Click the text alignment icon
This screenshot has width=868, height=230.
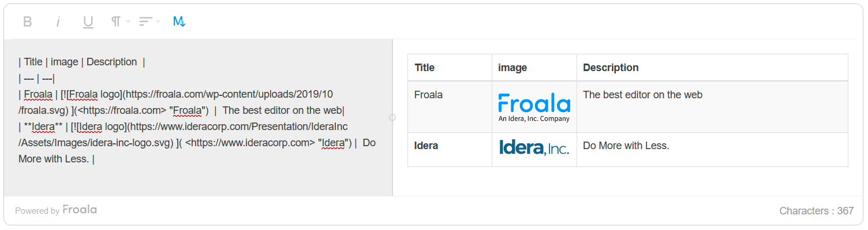click(145, 22)
